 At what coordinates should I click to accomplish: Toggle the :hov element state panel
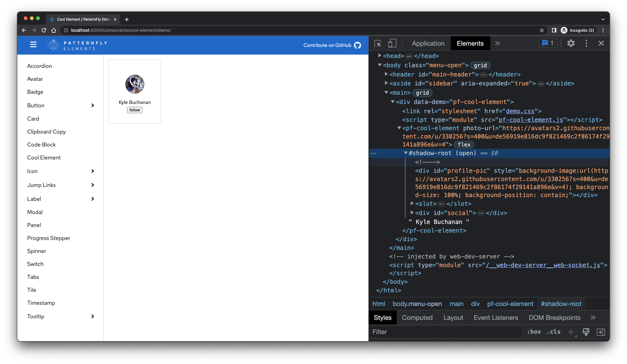(534, 332)
